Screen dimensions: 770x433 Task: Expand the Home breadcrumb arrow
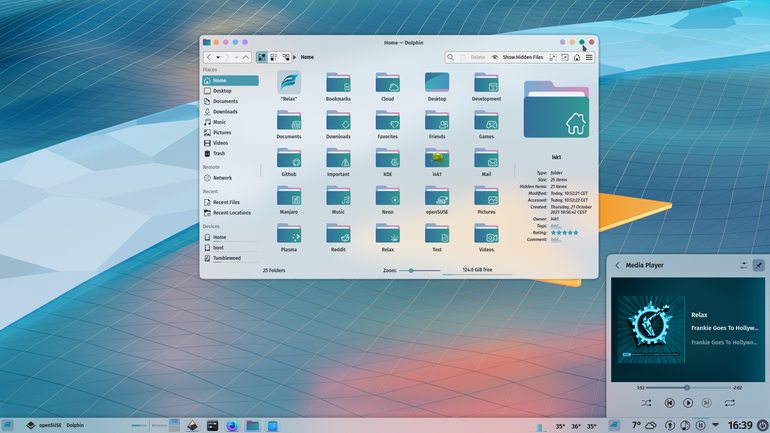pos(295,57)
